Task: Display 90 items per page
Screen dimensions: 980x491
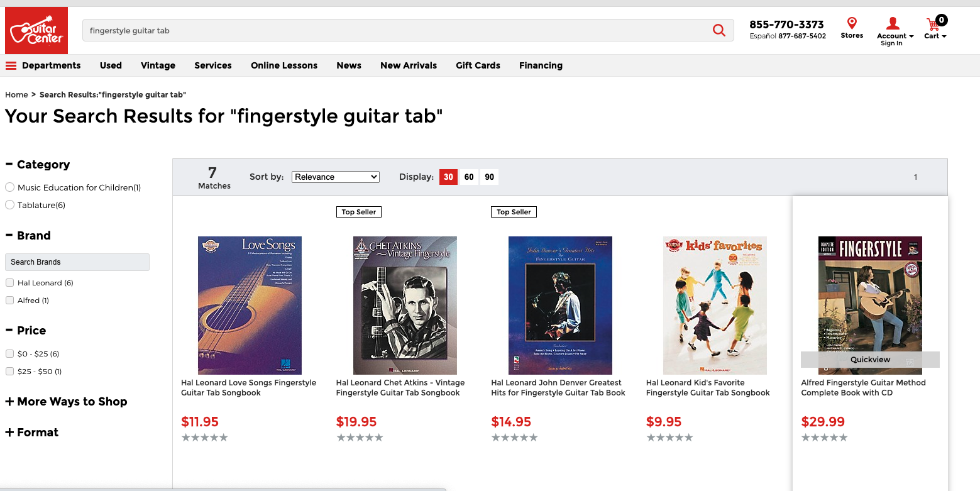Action: pyautogui.click(x=490, y=177)
